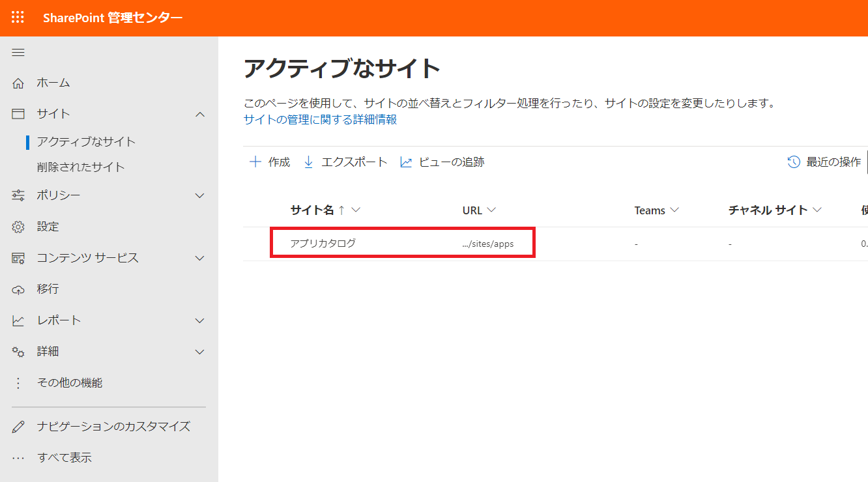Open その他の機能 in navigation
The height and width of the screenshot is (482, 868).
point(70,383)
